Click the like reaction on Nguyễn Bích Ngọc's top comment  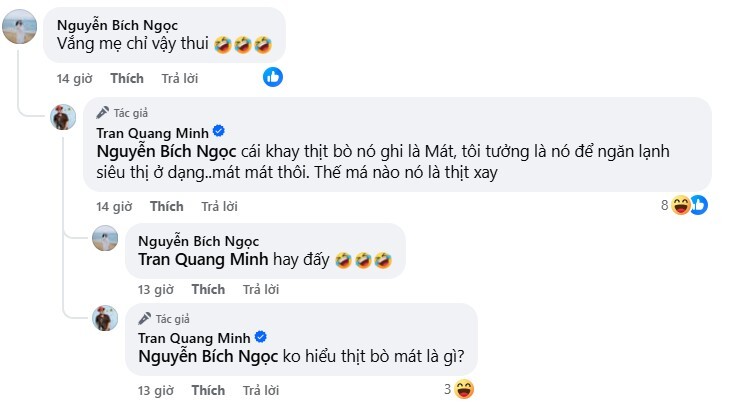coord(273,76)
